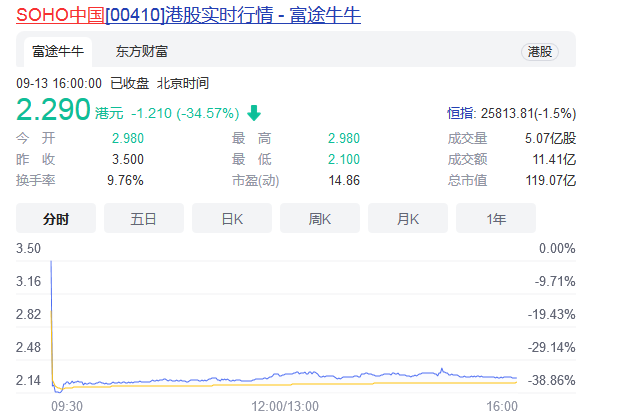
Task: Click the intraday price spike near 15:00
Action: pyautogui.click(x=442, y=371)
